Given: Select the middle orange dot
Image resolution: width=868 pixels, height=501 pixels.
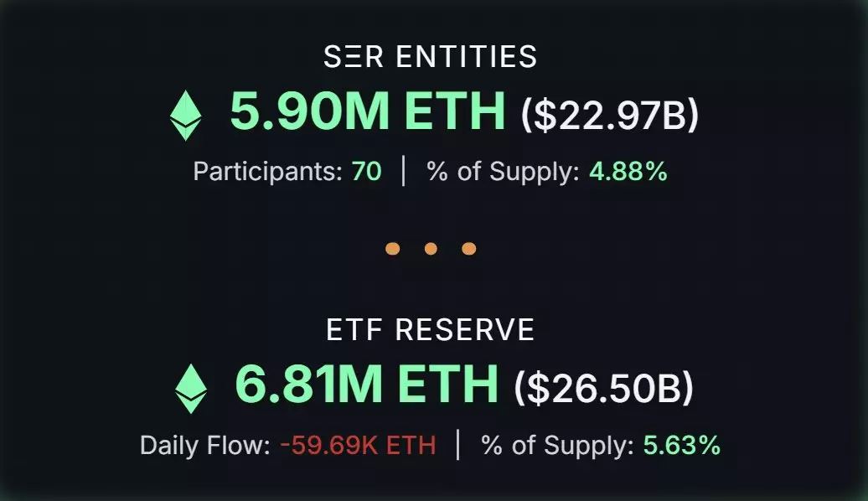Looking at the screenshot, I should pos(431,249).
